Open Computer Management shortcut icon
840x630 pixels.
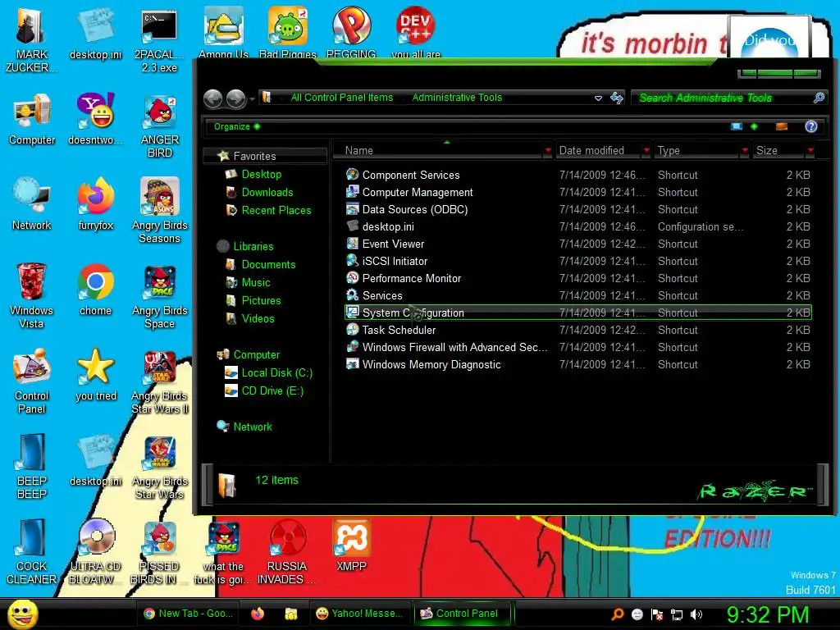pos(352,192)
